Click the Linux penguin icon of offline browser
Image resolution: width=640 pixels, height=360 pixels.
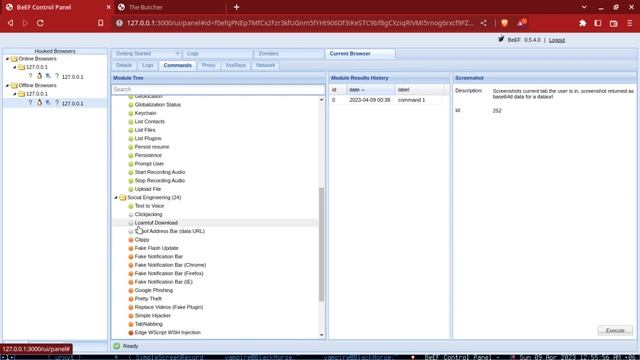pyautogui.click(x=40, y=103)
